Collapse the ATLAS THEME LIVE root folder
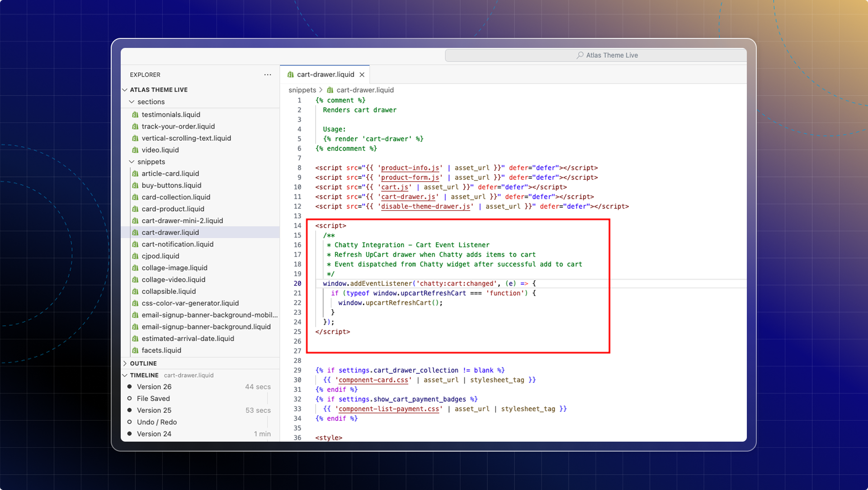Image resolution: width=868 pixels, height=490 pixels. point(125,90)
